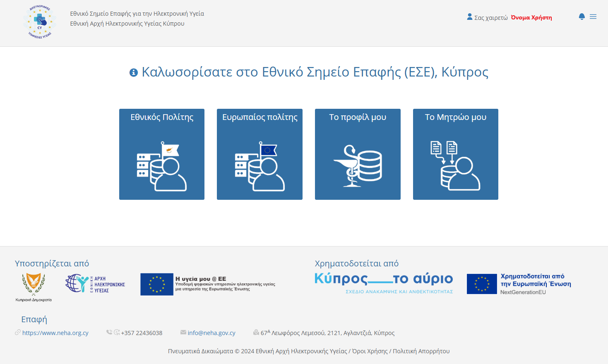
Task: Click the Όνομα Χρήστη username
Action: pyautogui.click(x=531, y=17)
